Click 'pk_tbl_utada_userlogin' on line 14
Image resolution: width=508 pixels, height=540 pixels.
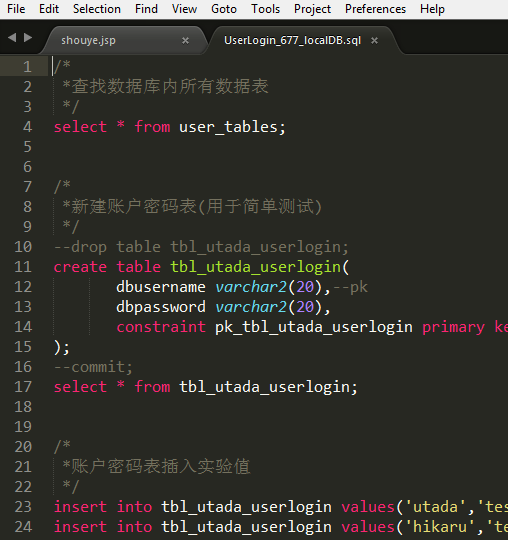tap(314, 327)
